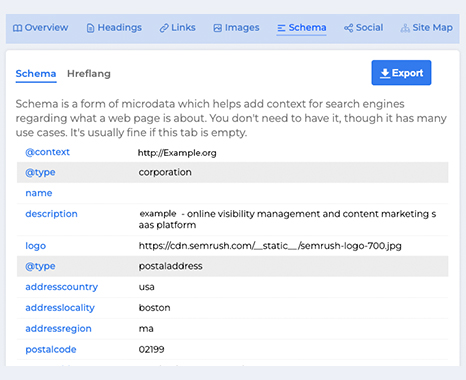Click the description text about online visibility
This screenshot has width=466, height=380.
[287, 219]
